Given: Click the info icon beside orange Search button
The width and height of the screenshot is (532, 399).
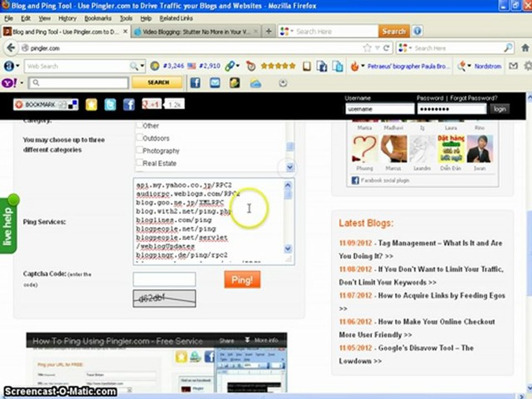Looking at the screenshot, I should 417,31.
